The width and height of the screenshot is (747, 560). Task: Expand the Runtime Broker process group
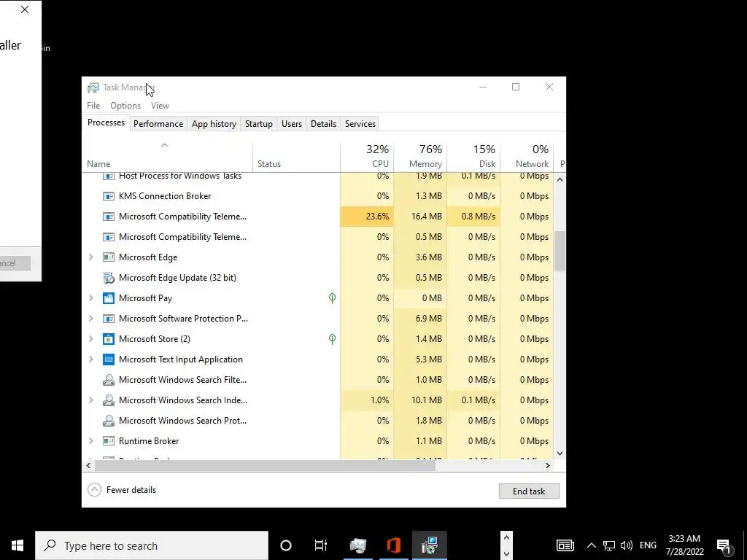click(x=91, y=441)
